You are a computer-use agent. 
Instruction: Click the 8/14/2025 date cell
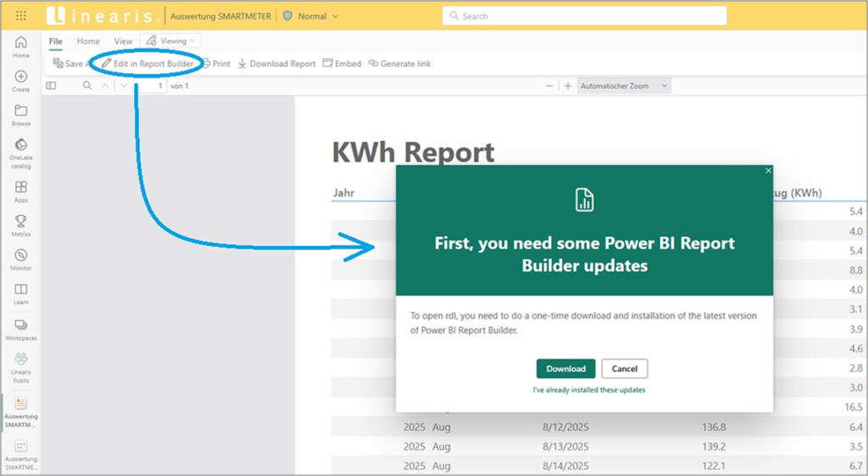(x=565, y=466)
